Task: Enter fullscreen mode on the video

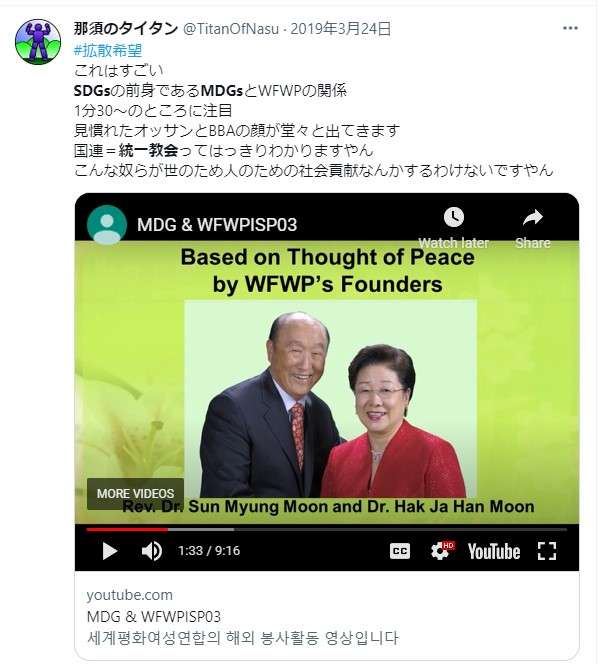Action: (x=547, y=551)
